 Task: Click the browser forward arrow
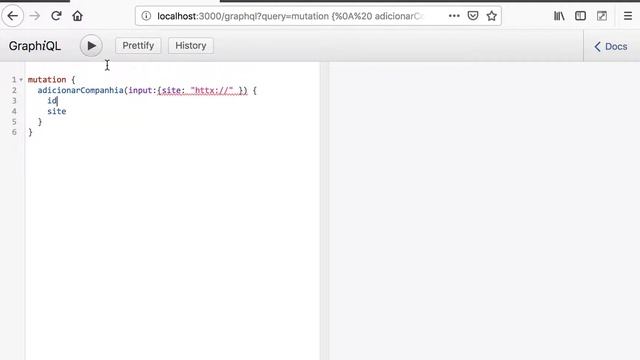tap(35, 16)
